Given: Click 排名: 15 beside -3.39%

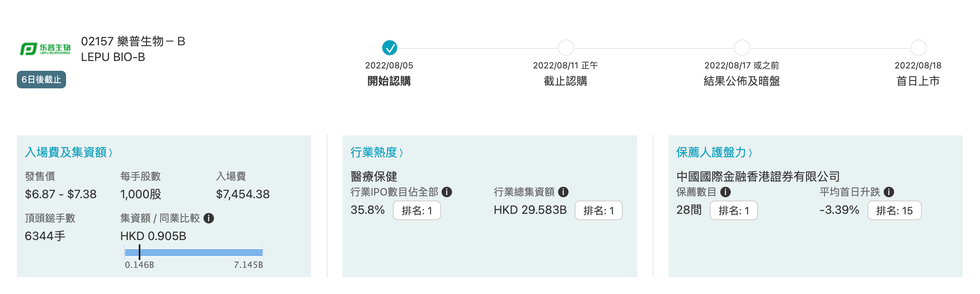Looking at the screenshot, I should click(894, 211).
